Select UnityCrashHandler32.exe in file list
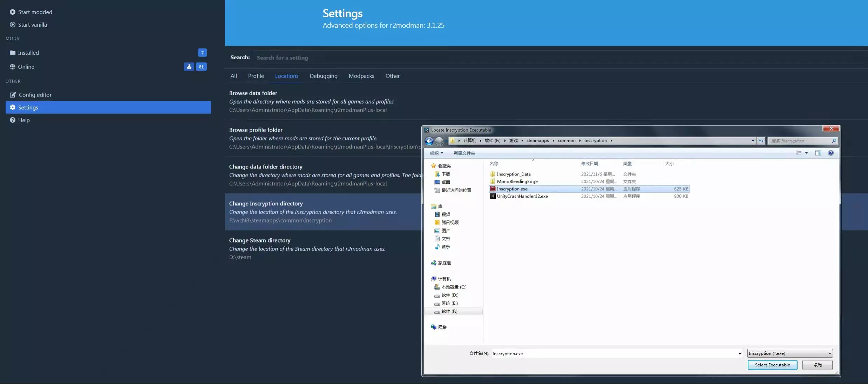868x385 pixels. click(522, 196)
